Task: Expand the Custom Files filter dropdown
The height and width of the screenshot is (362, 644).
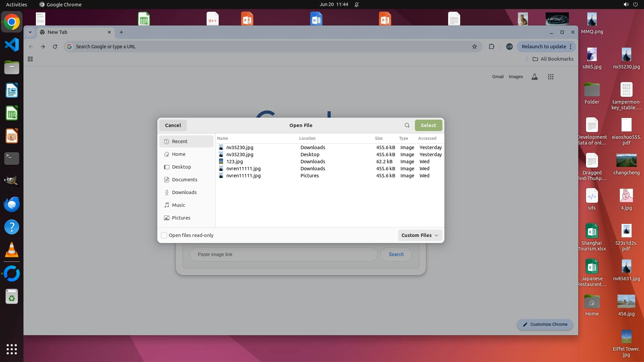Action: coord(420,235)
